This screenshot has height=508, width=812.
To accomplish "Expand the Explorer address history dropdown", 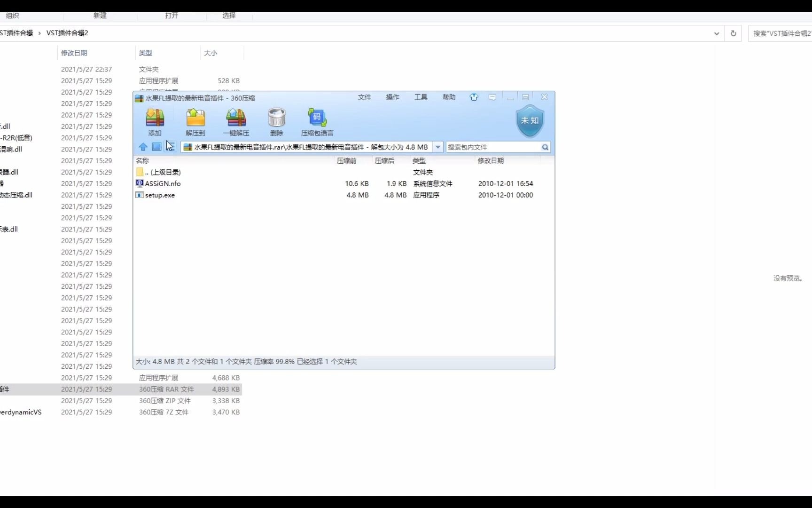I will (717, 33).
